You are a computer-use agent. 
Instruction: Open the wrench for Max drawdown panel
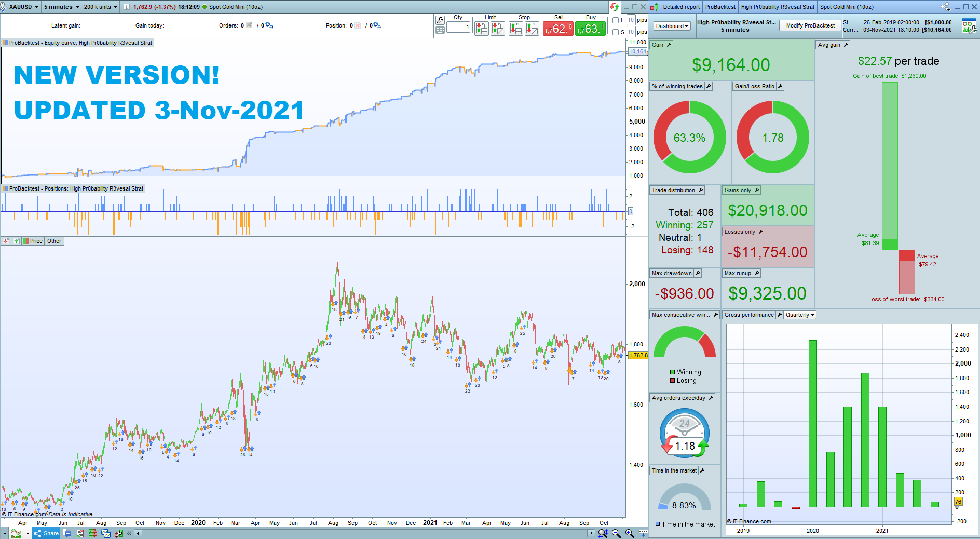click(698, 273)
